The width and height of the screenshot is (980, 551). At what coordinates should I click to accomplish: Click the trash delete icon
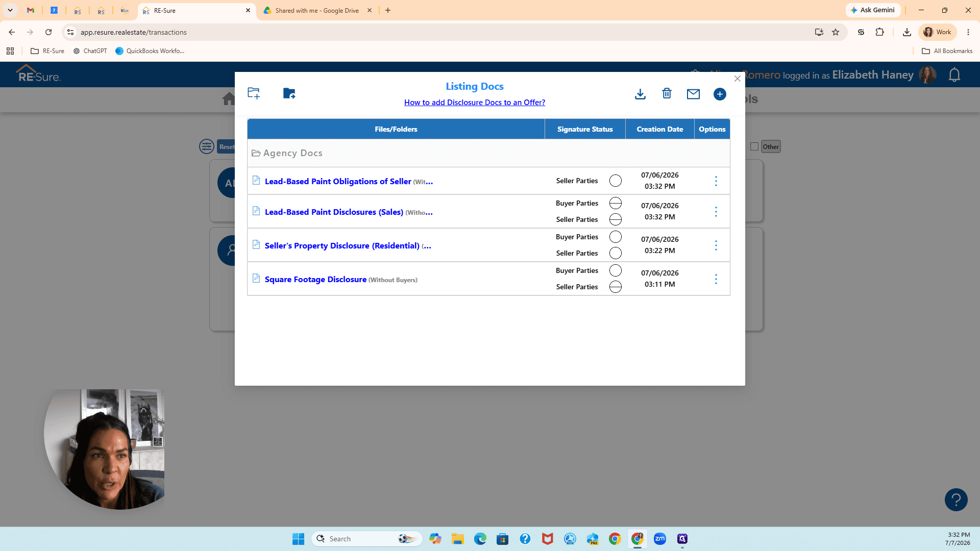(667, 93)
